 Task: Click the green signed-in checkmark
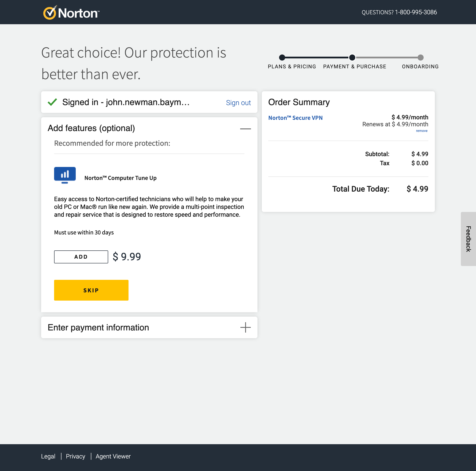click(x=52, y=102)
